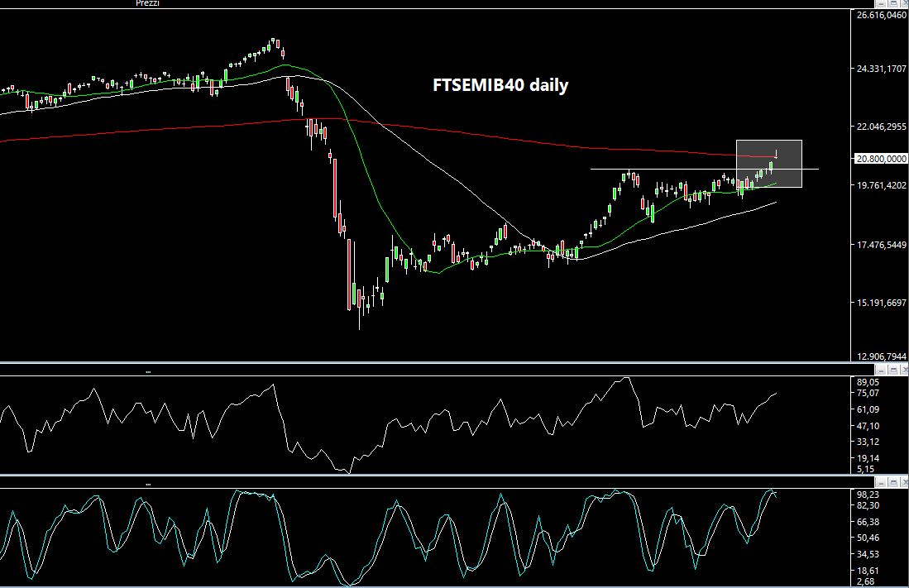Click the 12.906,7944 price axis label
The image size is (909, 588).
tap(881, 356)
